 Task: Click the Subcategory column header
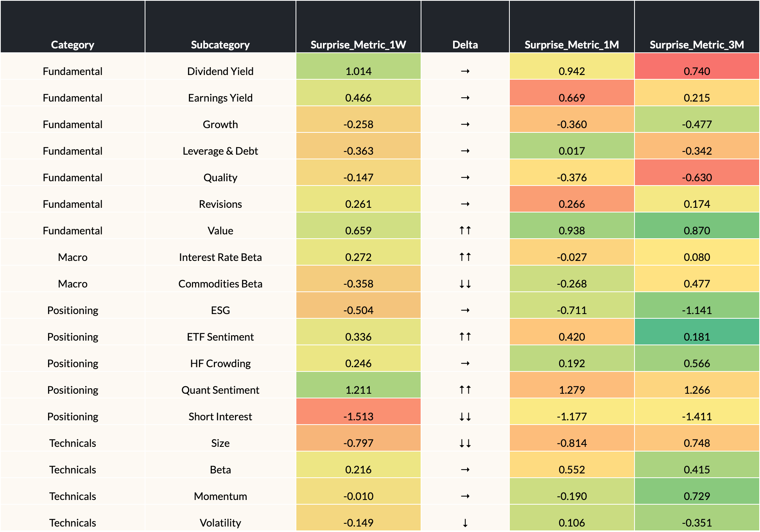click(220, 45)
